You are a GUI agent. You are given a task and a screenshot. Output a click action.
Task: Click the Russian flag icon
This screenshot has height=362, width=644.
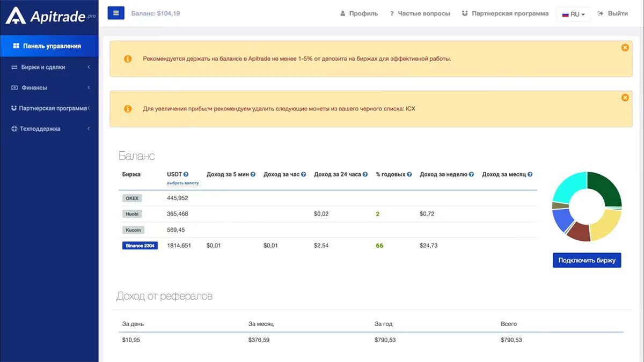click(x=565, y=14)
